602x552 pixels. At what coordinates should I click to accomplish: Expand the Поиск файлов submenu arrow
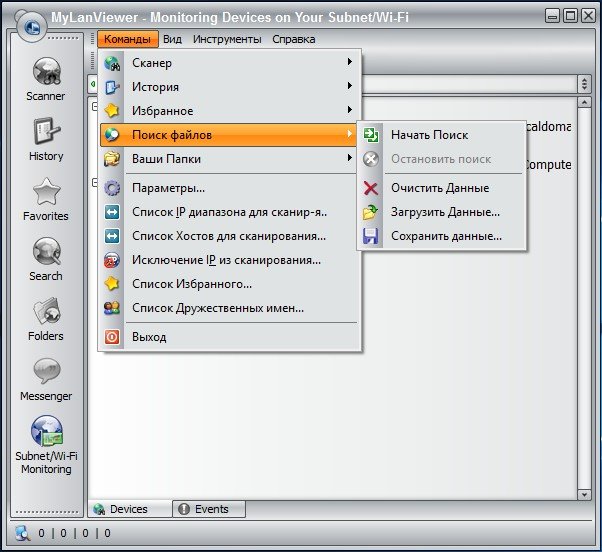coord(349,134)
